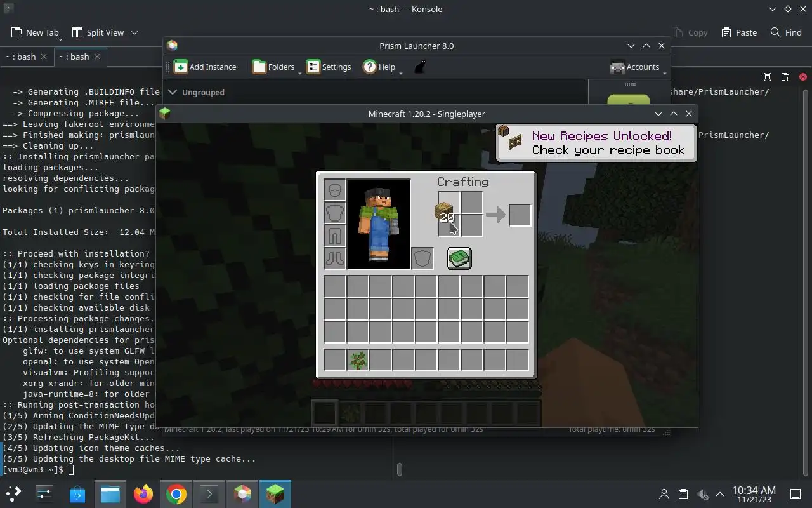Collapse the Ungrouped instance group
This screenshot has height=508, width=812.
(173, 92)
